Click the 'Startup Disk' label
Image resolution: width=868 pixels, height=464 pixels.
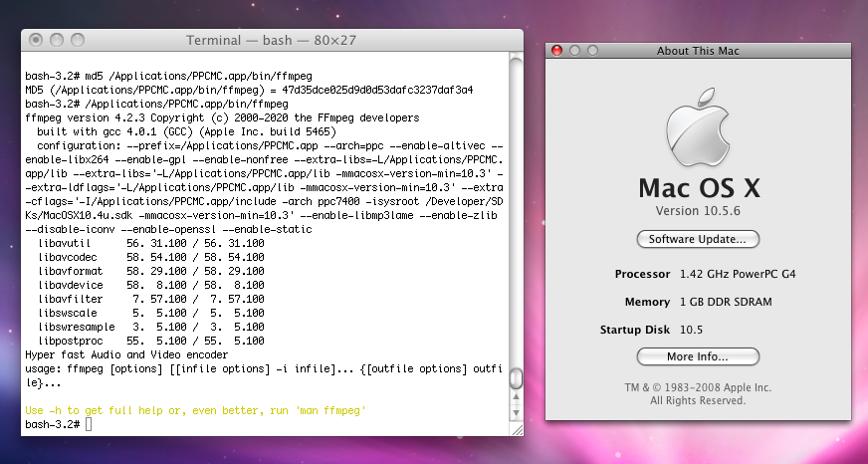[x=635, y=330]
